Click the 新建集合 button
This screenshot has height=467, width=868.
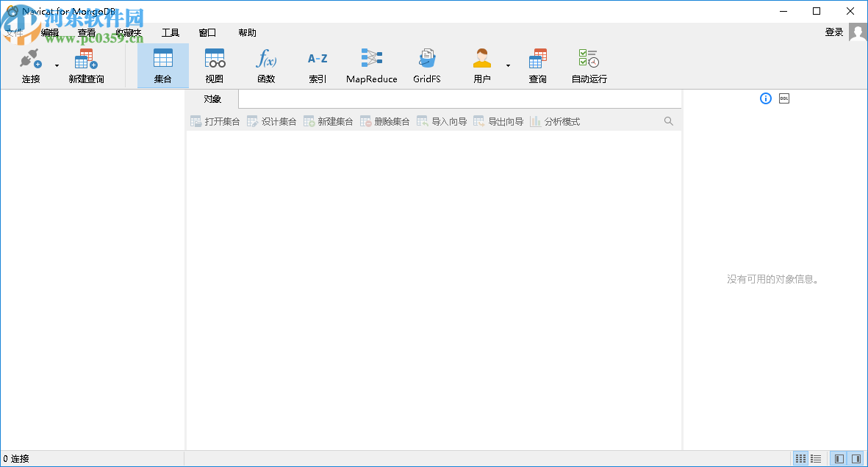pos(328,121)
